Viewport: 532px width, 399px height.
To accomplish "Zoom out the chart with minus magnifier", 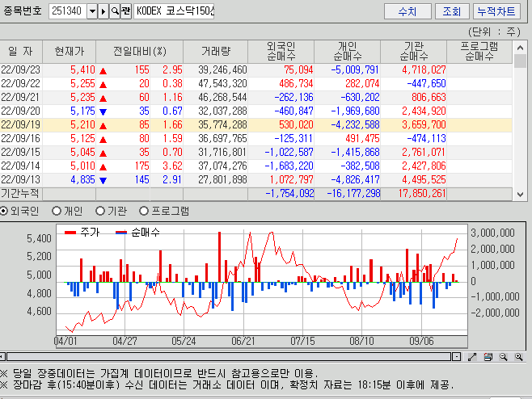I will (x=504, y=357).
